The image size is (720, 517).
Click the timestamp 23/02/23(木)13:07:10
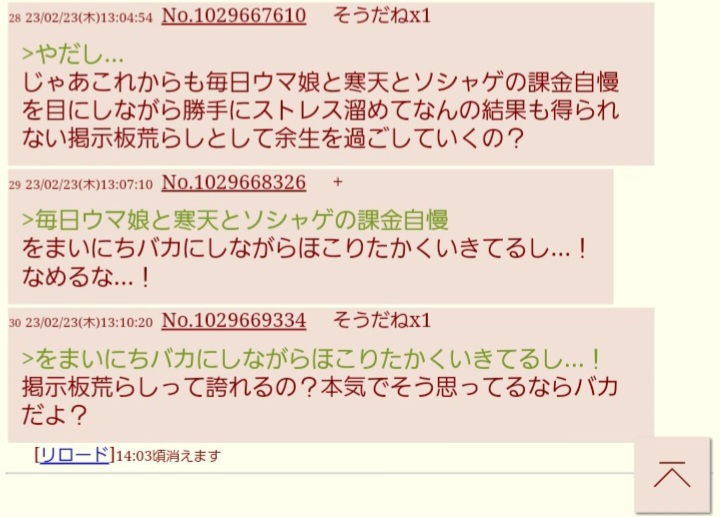pyautogui.click(x=89, y=185)
